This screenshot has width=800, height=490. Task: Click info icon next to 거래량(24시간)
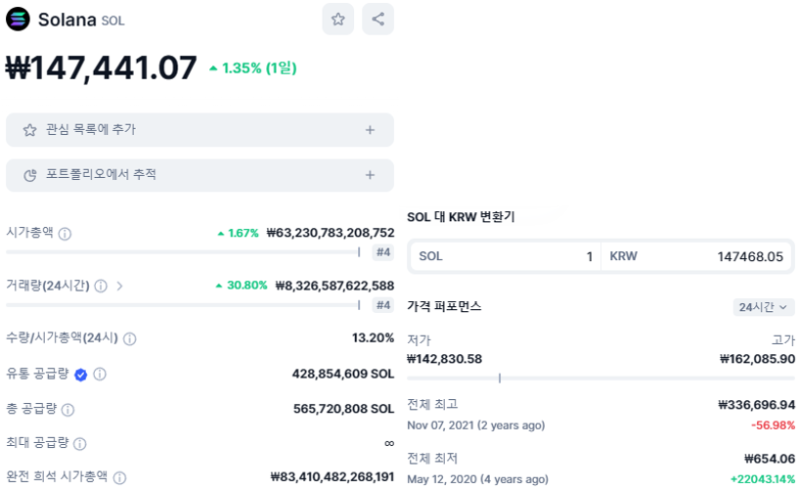[x=100, y=286]
